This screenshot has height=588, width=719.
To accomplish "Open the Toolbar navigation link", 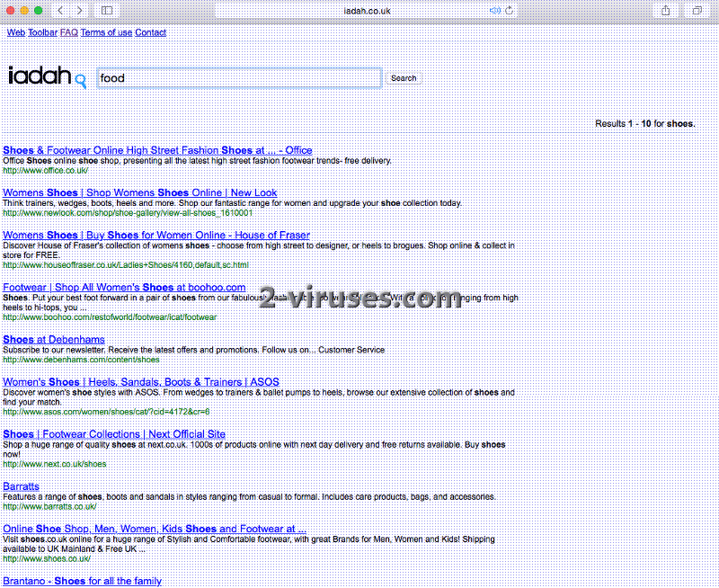I will click(x=42, y=32).
